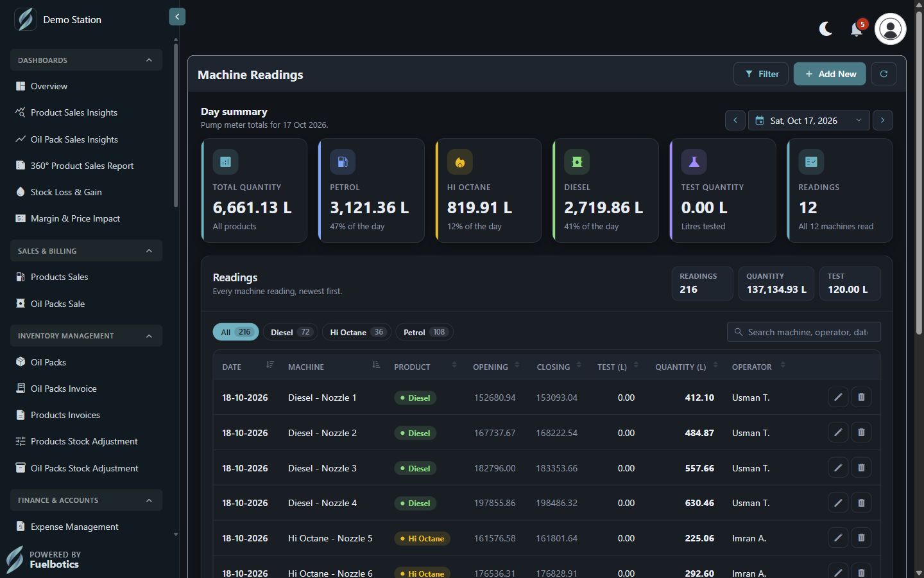Edit the Diesel - Nozzle 4 reading

(x=838, y=502)
